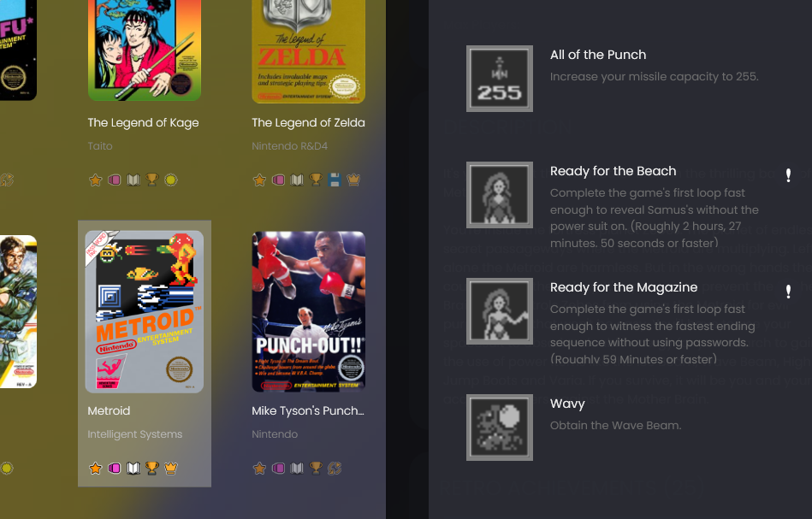Click the star icon under Metroid

coord(95,469)
